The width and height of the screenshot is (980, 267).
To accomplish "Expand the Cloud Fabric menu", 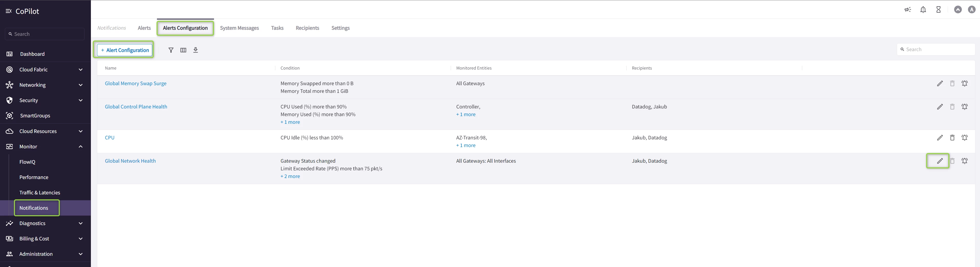I will pos(45,70).
